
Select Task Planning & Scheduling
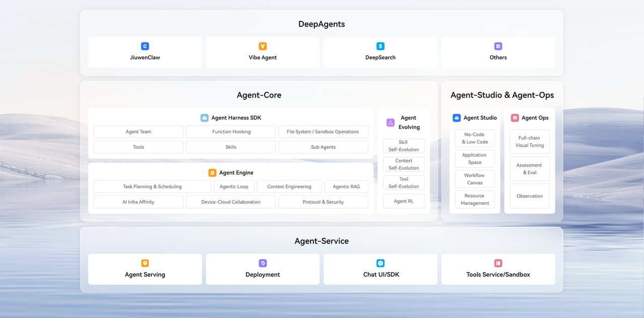point(152,187)
